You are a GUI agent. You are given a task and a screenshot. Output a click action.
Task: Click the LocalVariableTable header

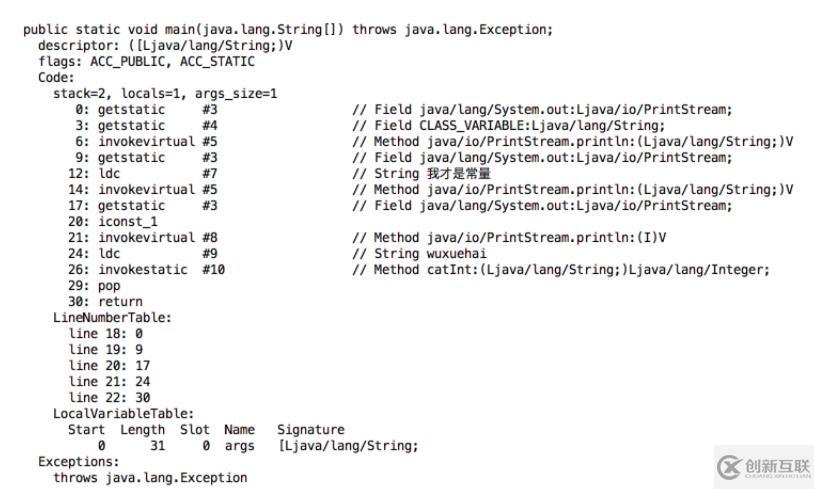(x=124, y=414)
